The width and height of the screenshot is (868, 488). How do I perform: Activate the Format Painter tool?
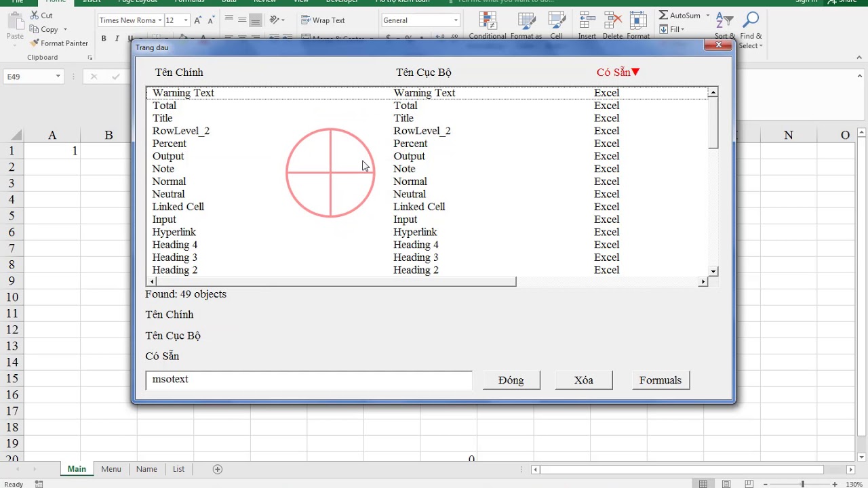pos(59,43)
